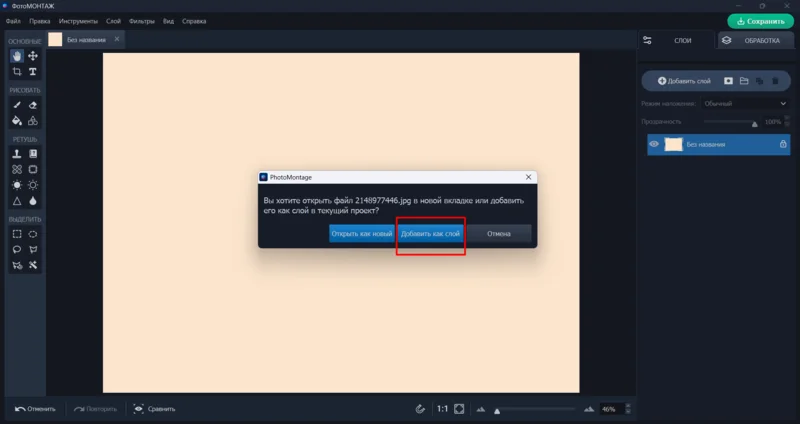The image size is (800, 424).
Task: Set zoom to 1:1 actual size
Action: pyautogui.click(x=441, y=409)
